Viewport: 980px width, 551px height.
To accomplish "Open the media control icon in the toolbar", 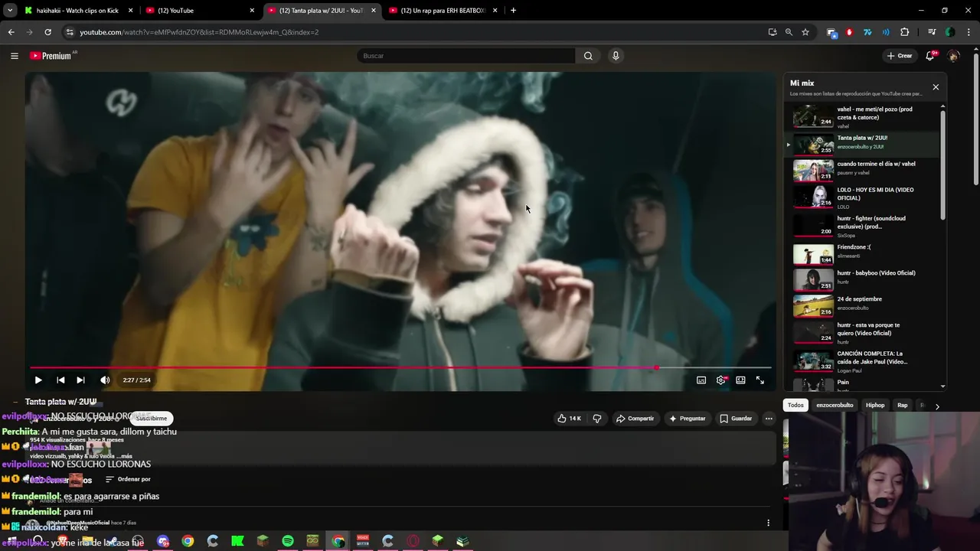I will tap(932, 32).
